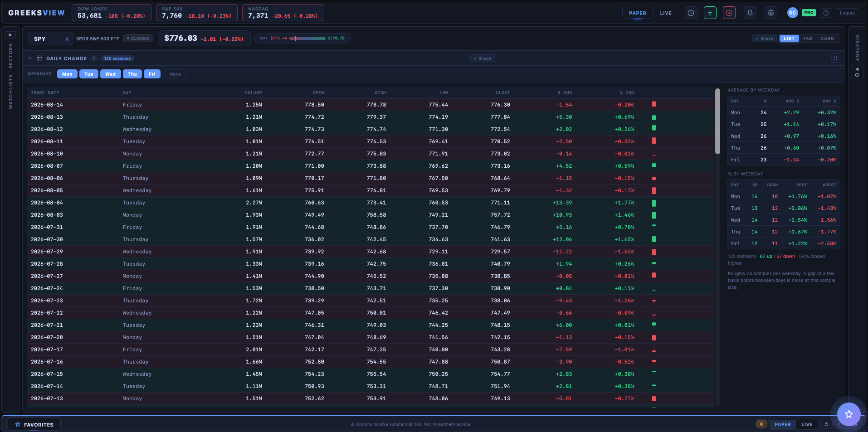
Task: Click the candle icon for 2026-08-03 row
Action: tap(654, 215)
